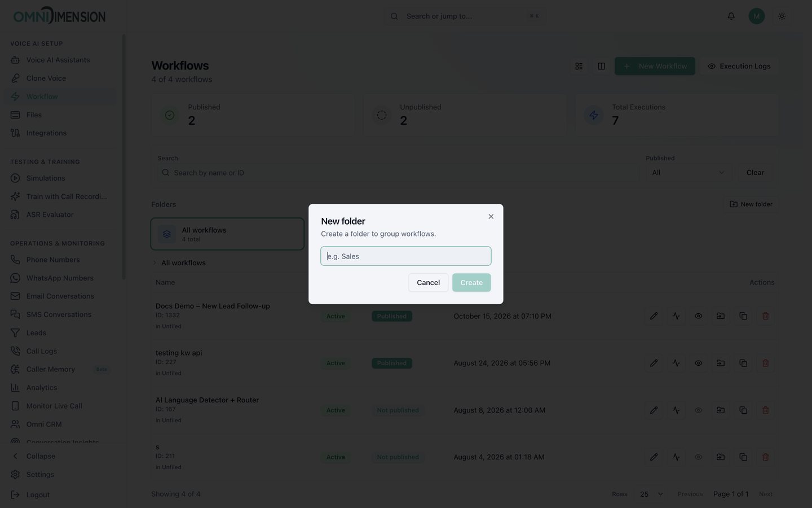812x508 pixels.
Task: Expand the All workflows chevron
Action: tap(155, 263)
